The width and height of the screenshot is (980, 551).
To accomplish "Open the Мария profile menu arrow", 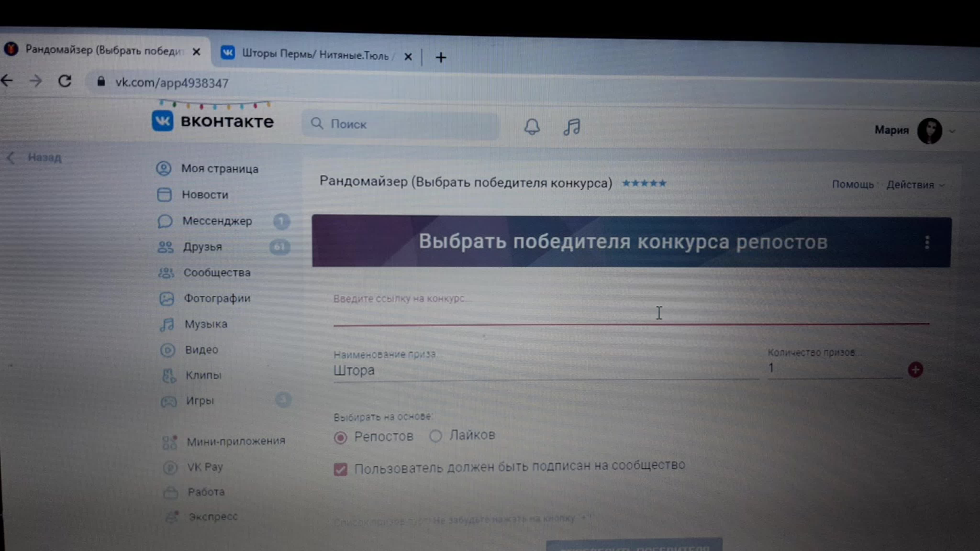I will tap(952, 132).
